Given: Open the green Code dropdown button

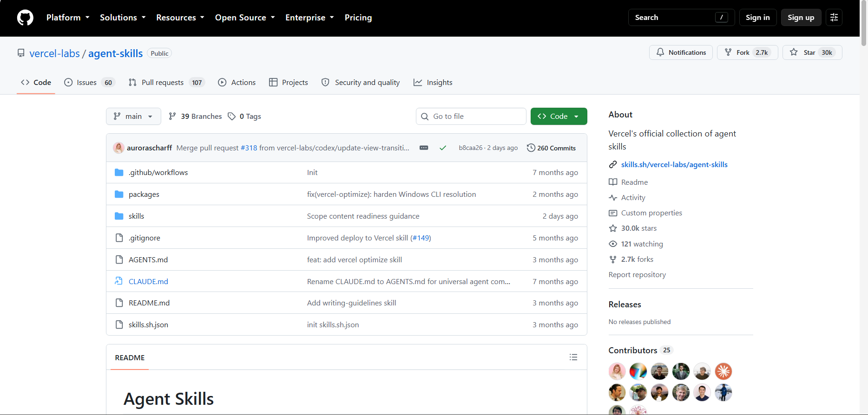Looking at the screenshot, I should tap(559, 117).
